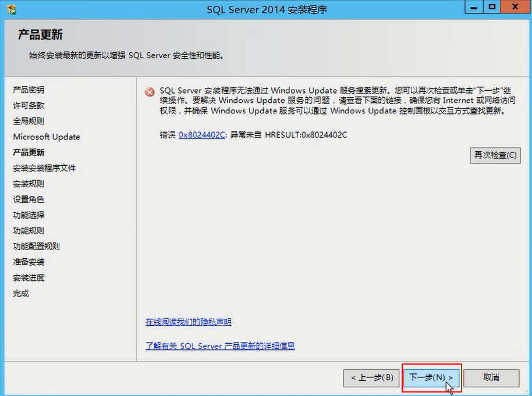Continue with the 下一步(N) button
This screenshot has width=532, height=396.
point(431,378)
